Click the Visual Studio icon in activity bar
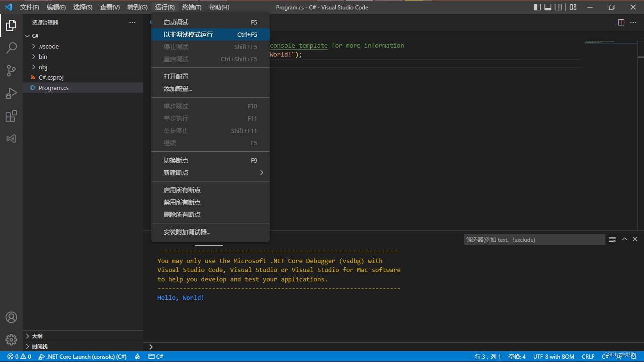 pyautogui.click(x=11, y=139)
